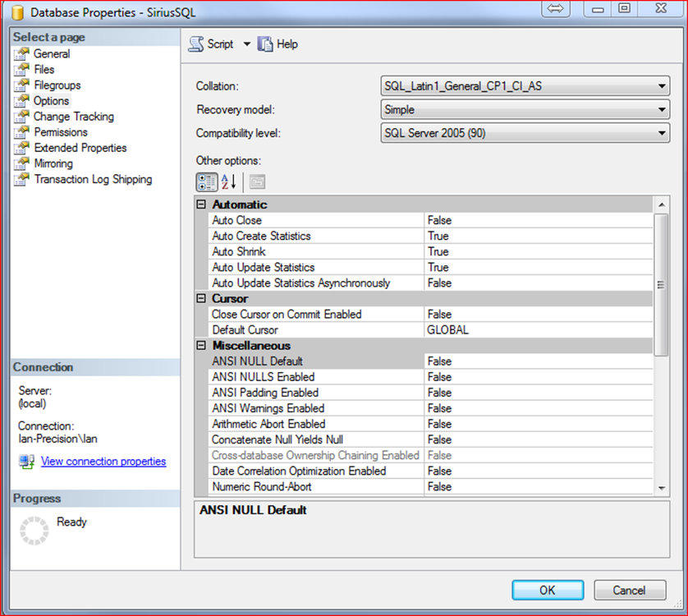
Task: Click View connection properties link
Action: coord(103,462)
